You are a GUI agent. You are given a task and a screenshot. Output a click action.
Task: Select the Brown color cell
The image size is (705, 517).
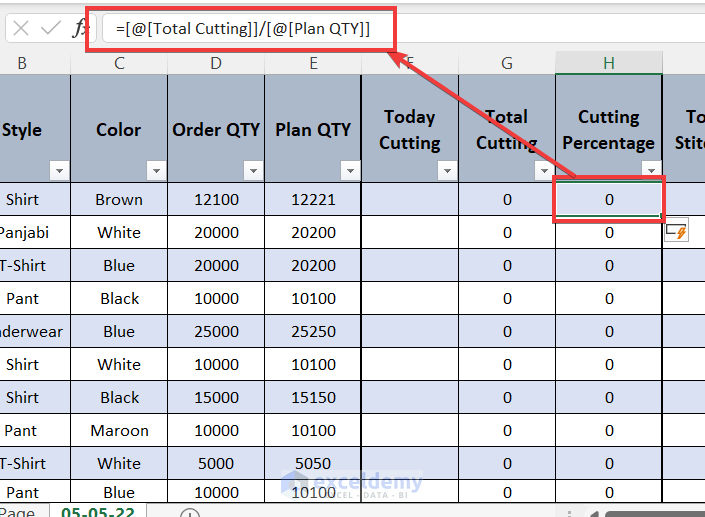tap(119, 199)
